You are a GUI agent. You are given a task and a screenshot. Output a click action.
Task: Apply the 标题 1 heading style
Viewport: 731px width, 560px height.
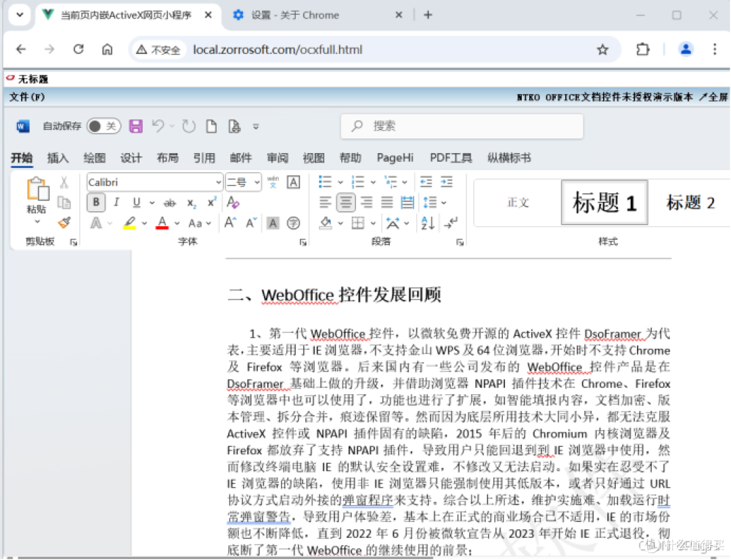pyautogui.click(x=604, y=202)
